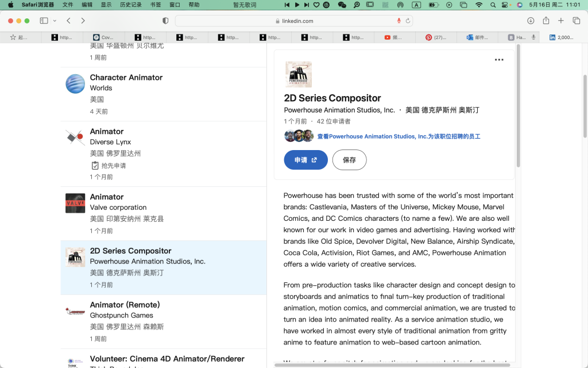
Task: Play the previous track from menu bar
Action: (287, 5)
